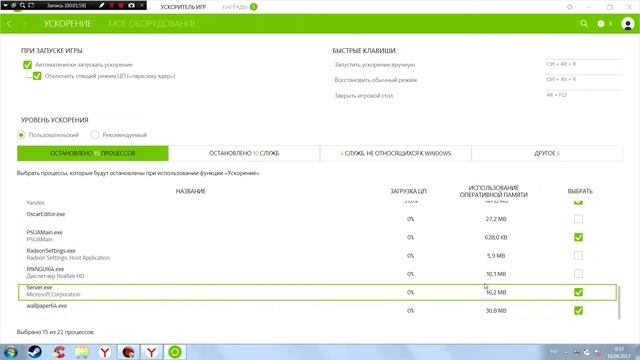The width and height of the screenshot is (640, 360).
Task: Click the selected processes count text
Action: point(55,332)
